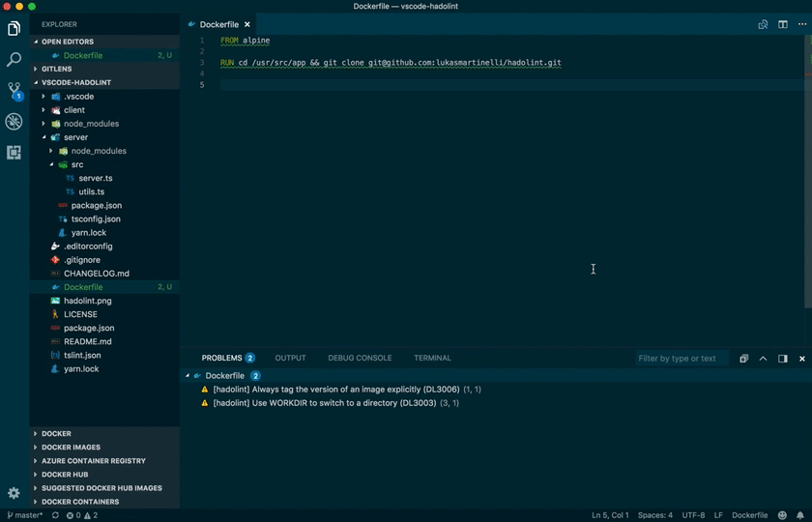Maximize the bottom panel with chevron up
Image resolution: width=812 pixels, height=522 pixels.
tap(763, 359)
